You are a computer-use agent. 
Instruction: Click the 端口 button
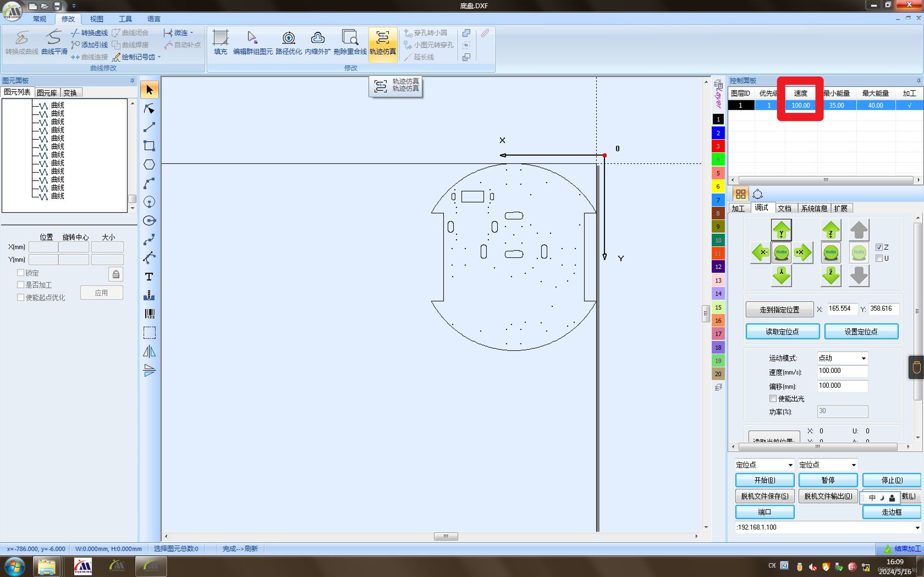[764, 512]
